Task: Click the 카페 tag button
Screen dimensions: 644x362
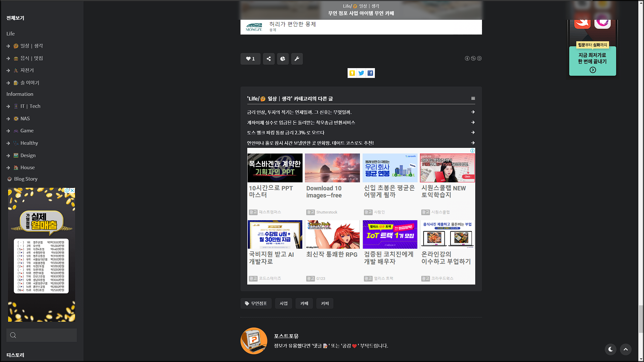Action: pyautogui.click(x=304, y=303)
